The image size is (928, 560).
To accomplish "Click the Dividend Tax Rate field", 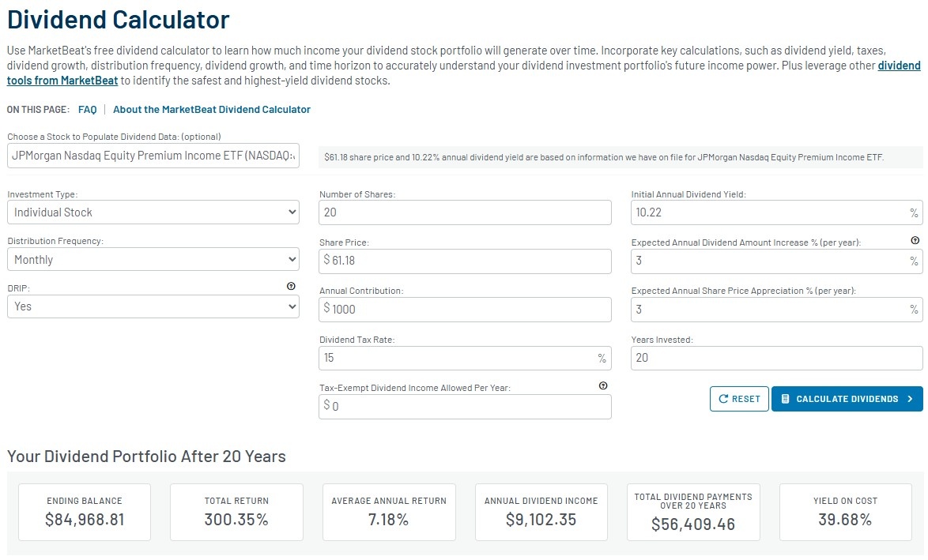I will (x=465, y=358).
